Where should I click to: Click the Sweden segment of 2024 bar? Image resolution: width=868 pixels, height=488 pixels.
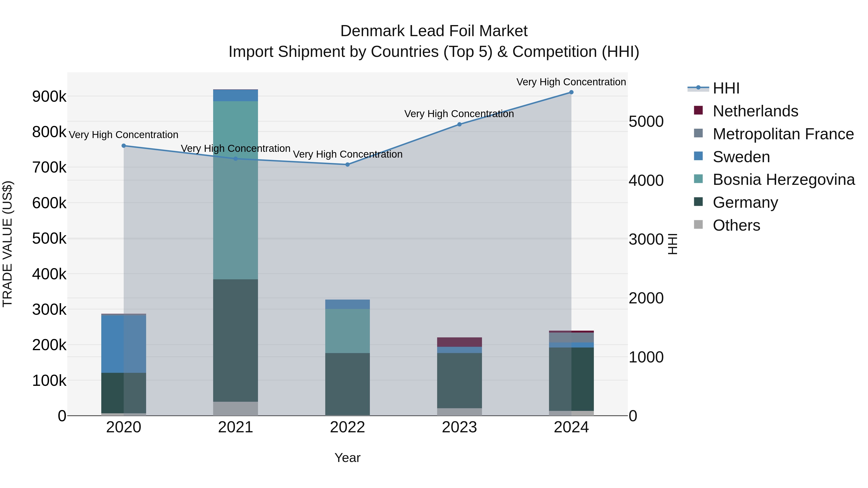click(x=571, y=345)
